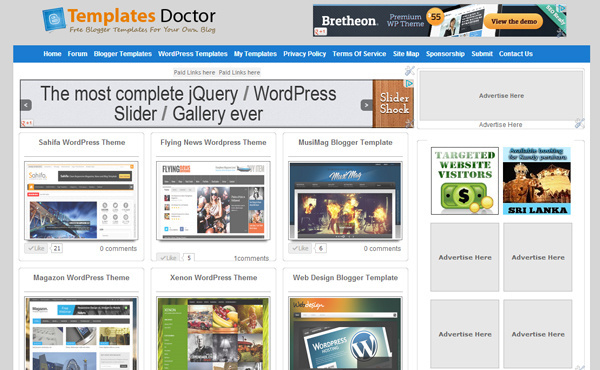Open the MusiMag template preview thumbnail
Image resolution: width=600 pixels, height=370 pixels.
pyautogui.click(x=345, y=201)
